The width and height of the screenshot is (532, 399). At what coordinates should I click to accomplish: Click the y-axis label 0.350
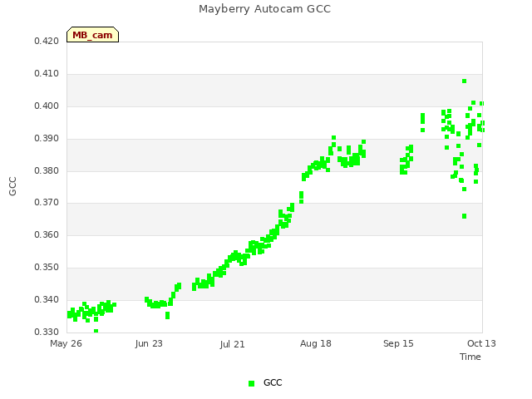tap(47, 268)
